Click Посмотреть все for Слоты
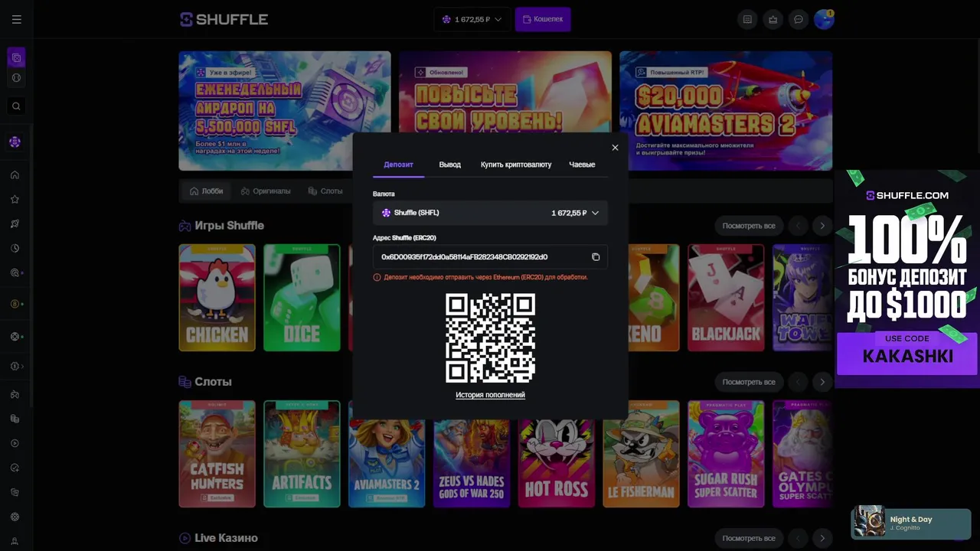The width and height of the screenshot is (980, 551). [749, 382]
